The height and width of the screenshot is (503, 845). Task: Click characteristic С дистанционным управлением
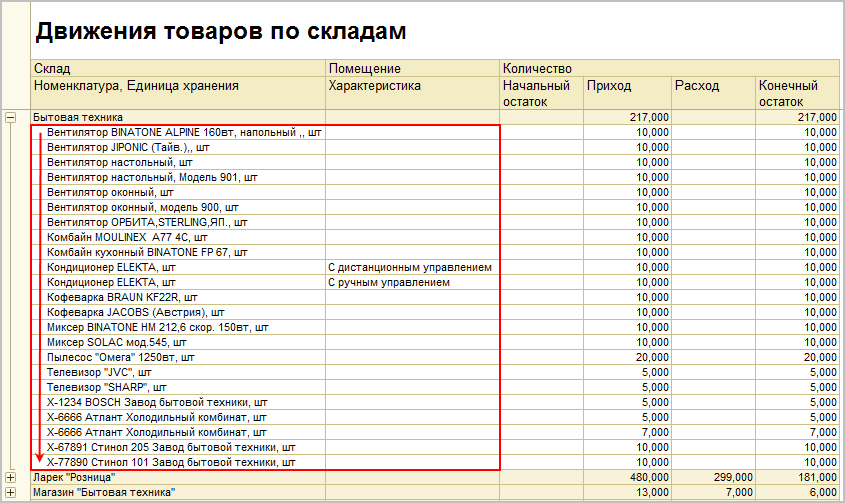coord(410,267)
